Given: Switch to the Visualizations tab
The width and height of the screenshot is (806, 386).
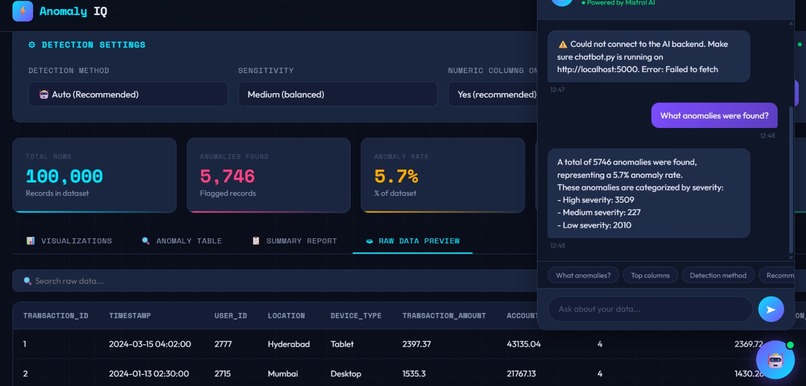Looking at the screenshot, I should [x=69, y=241].
